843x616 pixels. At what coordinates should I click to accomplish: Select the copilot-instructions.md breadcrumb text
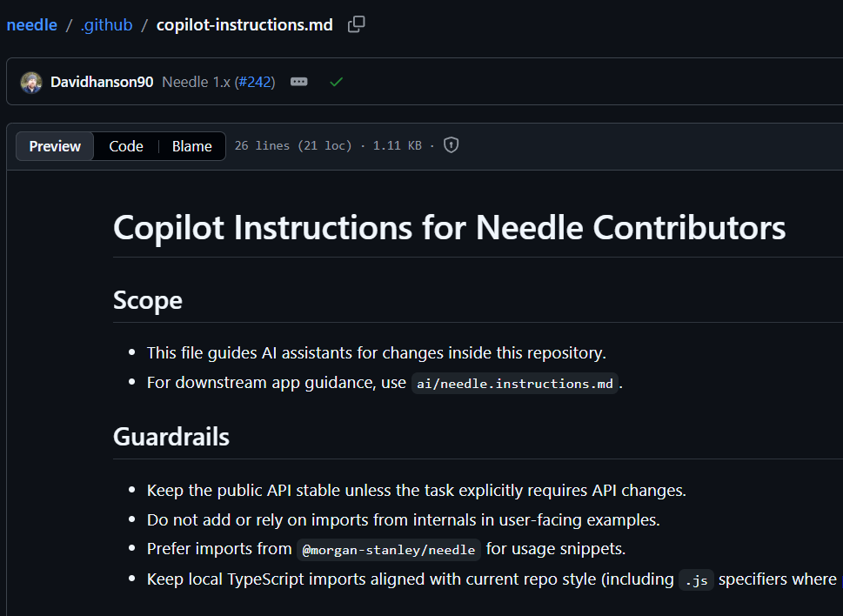coord(244,24)
